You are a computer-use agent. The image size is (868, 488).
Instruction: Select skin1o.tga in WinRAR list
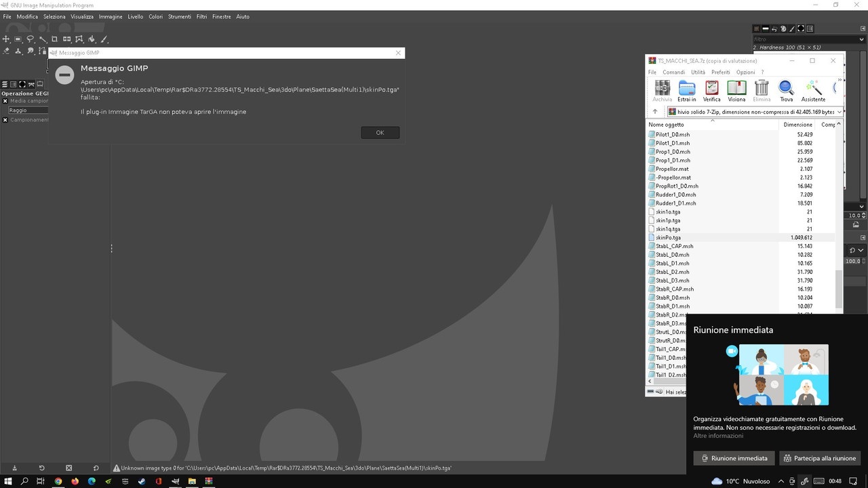(668, 211)
